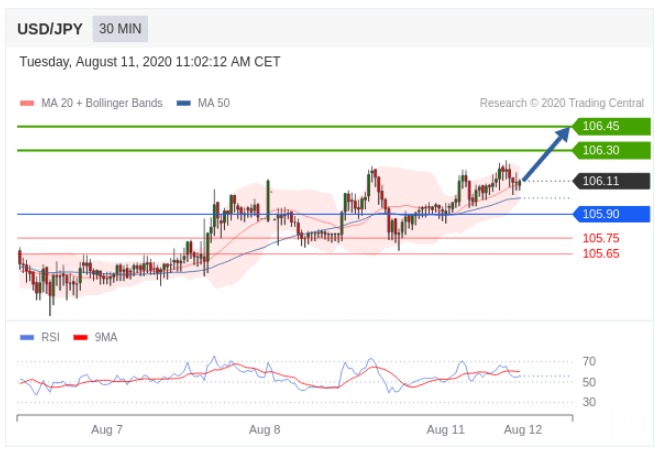660x452 pixels.
Task: Click the 'MA 20 + Bollinger Bands' legend label
Action: (102, 103)
